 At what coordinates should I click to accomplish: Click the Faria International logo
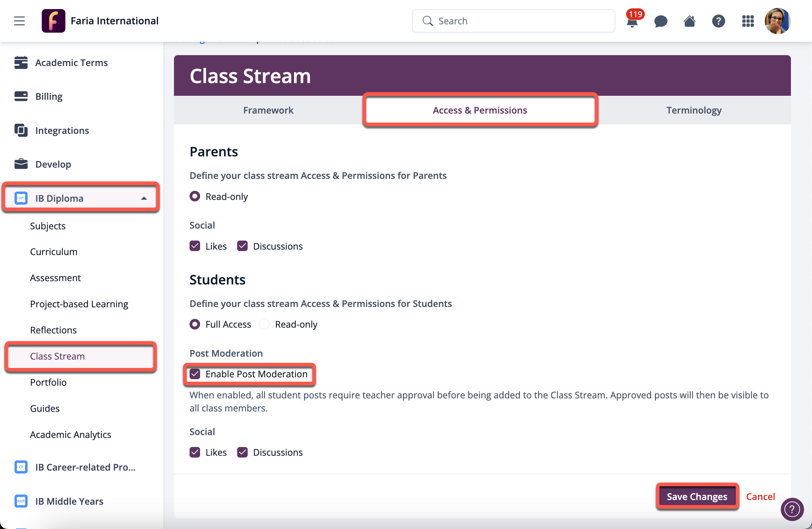[x=53, y=21]
